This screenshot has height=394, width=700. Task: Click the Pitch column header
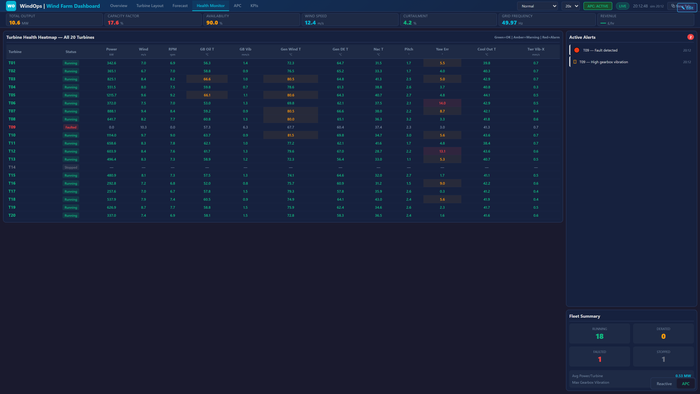coord(408,51)
